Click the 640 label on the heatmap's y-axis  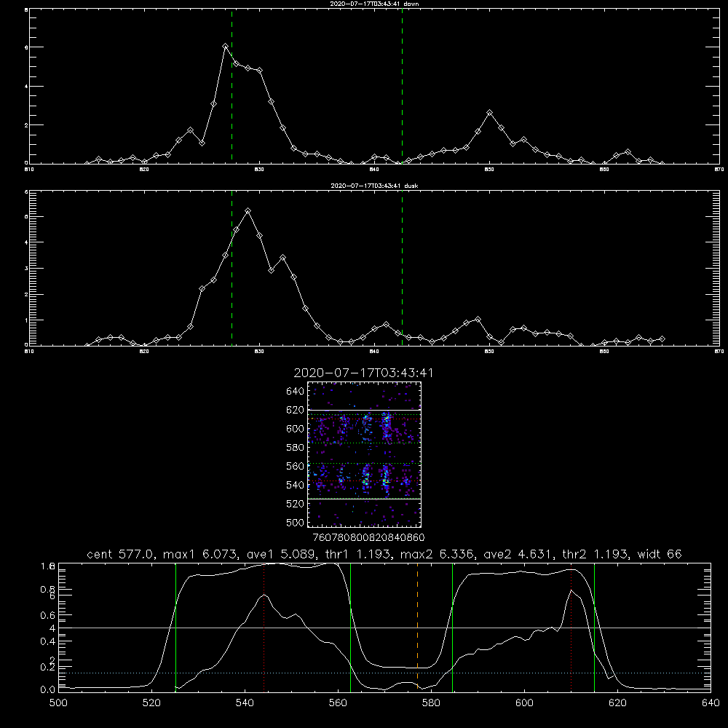tap(296, 391)
